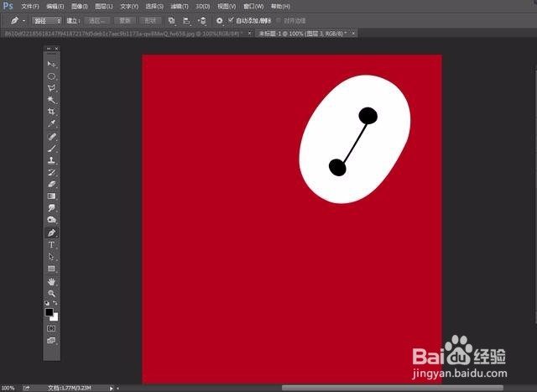
Task: Select the Polygonal Lasso tool
Action: click(52, 88)
